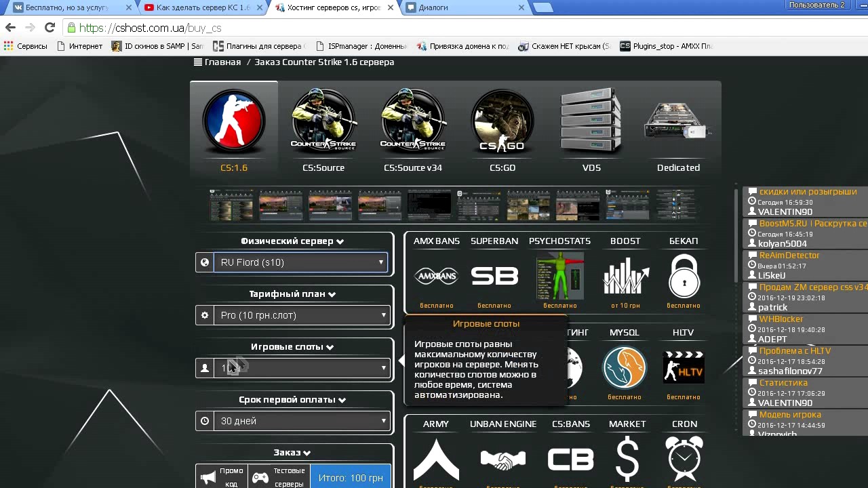Click username kolyan5004 in forum list
This screenshot has height=488, width=868.
point(783,243)
